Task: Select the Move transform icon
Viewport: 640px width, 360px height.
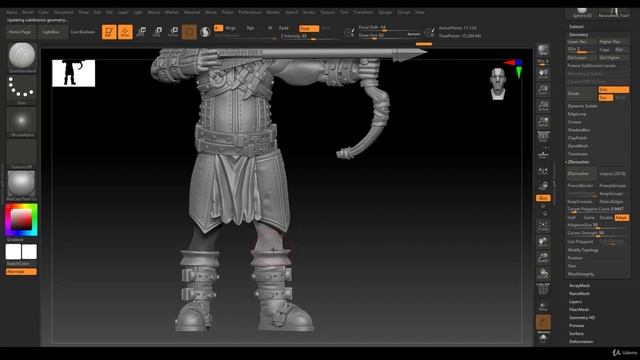Action: [x=142, y=32]
